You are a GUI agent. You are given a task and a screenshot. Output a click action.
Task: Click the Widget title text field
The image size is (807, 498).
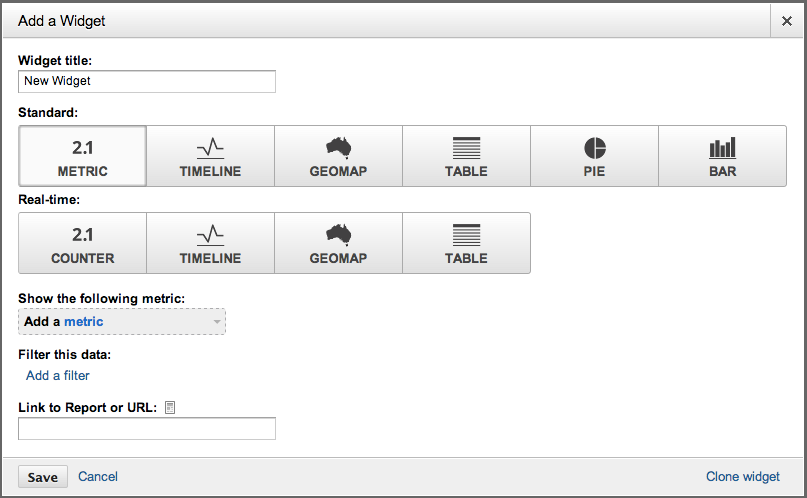coord(146,81)
